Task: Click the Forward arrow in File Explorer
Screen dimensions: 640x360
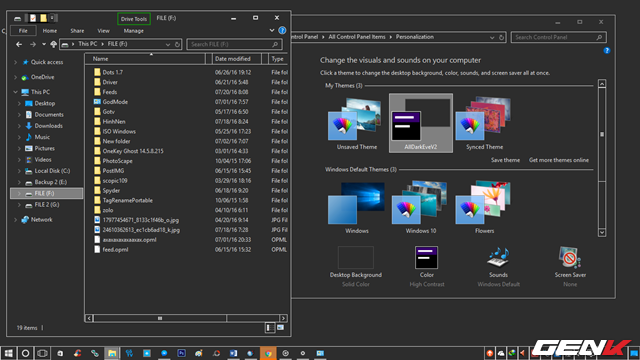Action: click(x=33, y=44)
